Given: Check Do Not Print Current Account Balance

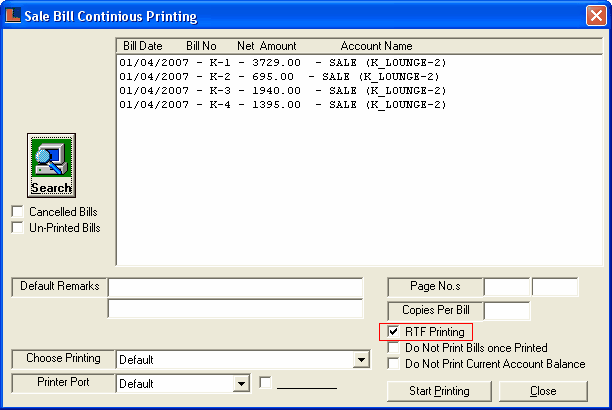Looking at the screenshot, I should pyautogui.click(x=393, y=364).
